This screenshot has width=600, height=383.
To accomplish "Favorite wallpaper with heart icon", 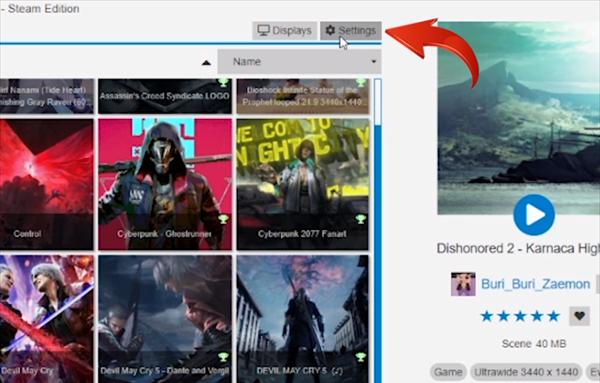I will pos(579,316).
